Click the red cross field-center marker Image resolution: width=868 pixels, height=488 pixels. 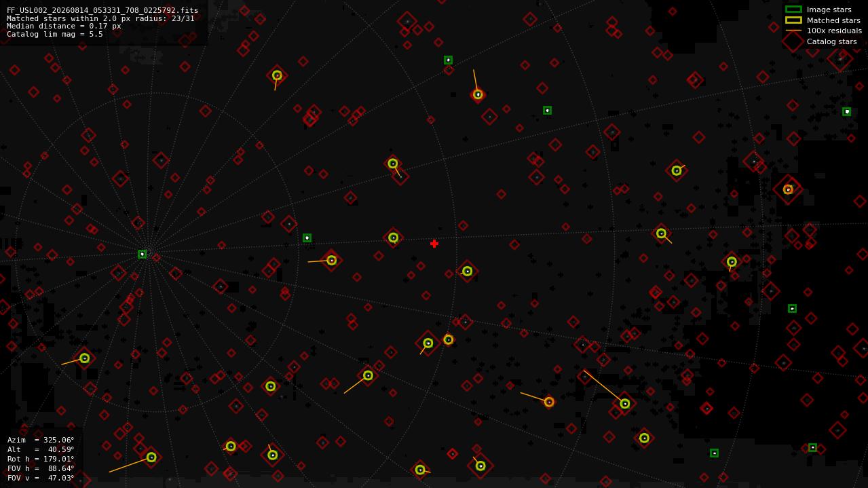(x=434, y=244)
